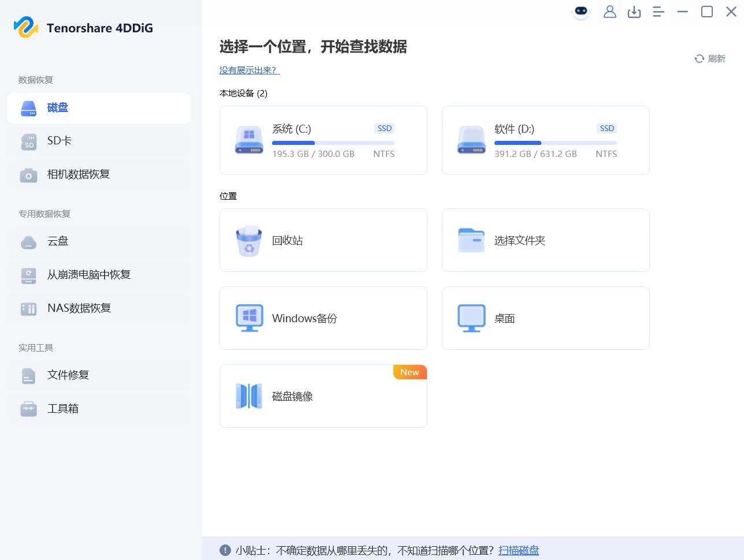
Task: Click the 磁盘镜像 disk image icon
Action: [x=249, y=396]
